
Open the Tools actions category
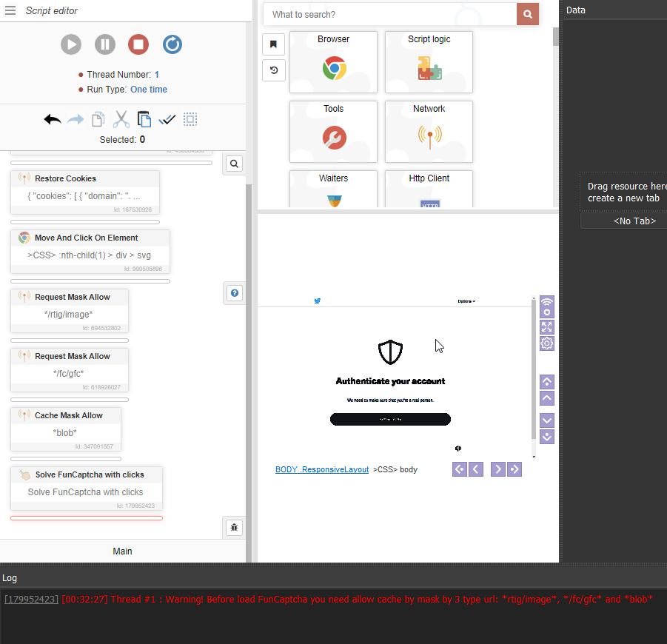click(333, 132)
